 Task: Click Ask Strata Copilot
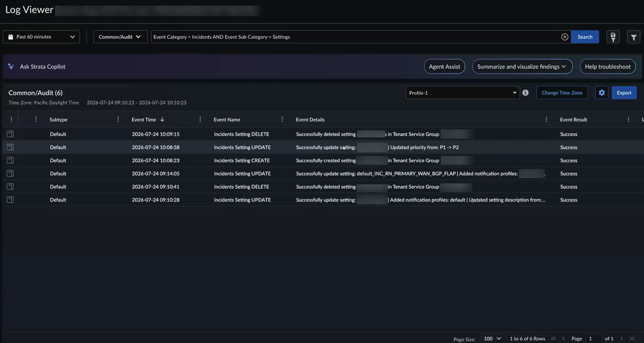43,67
